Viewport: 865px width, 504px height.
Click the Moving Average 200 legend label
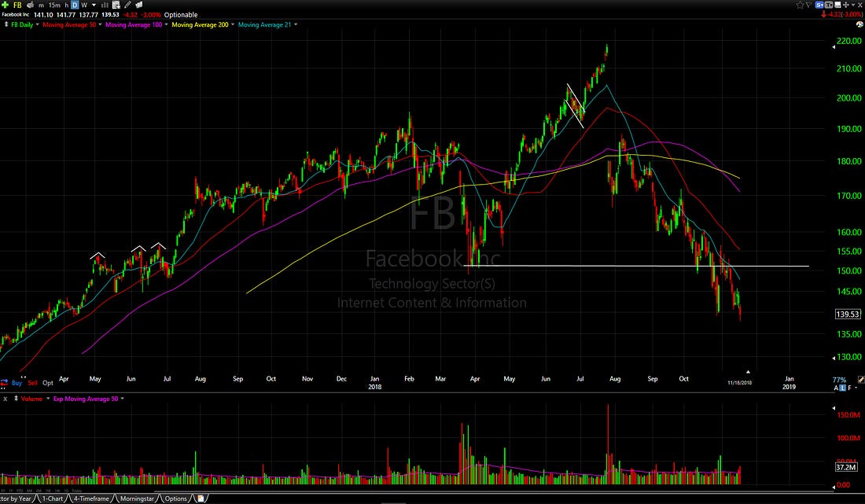[200, 25]
